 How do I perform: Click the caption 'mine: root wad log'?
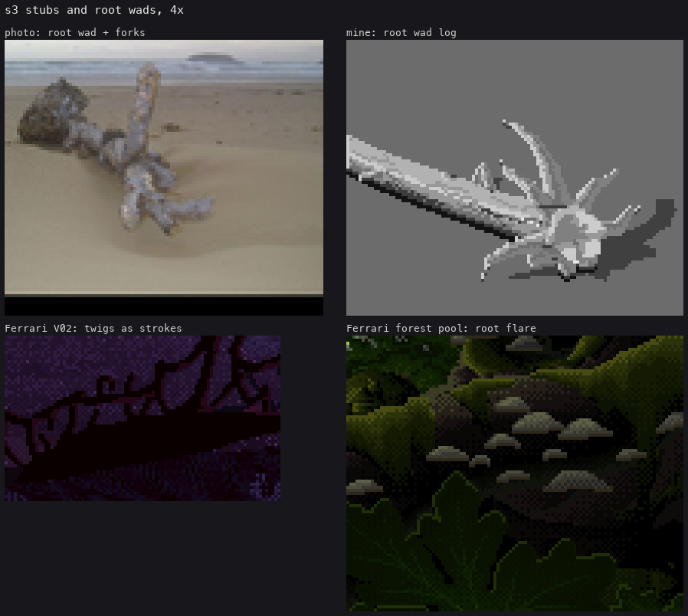pyautogui.click(x=401, y=32)
